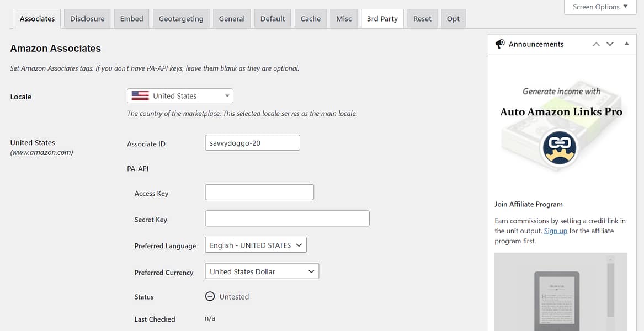
Task: Open the 3rd Party tab
Action: tap(382, 18)
